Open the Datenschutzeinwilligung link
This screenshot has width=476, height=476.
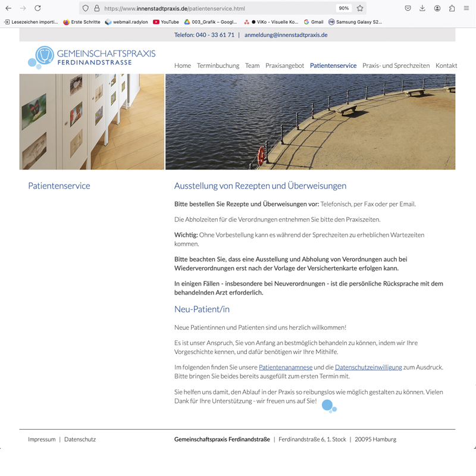click(368, 367)
